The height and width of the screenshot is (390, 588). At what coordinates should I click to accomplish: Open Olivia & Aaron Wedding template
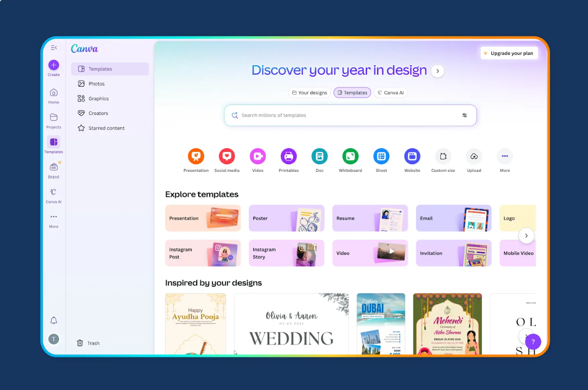[292, 324]
